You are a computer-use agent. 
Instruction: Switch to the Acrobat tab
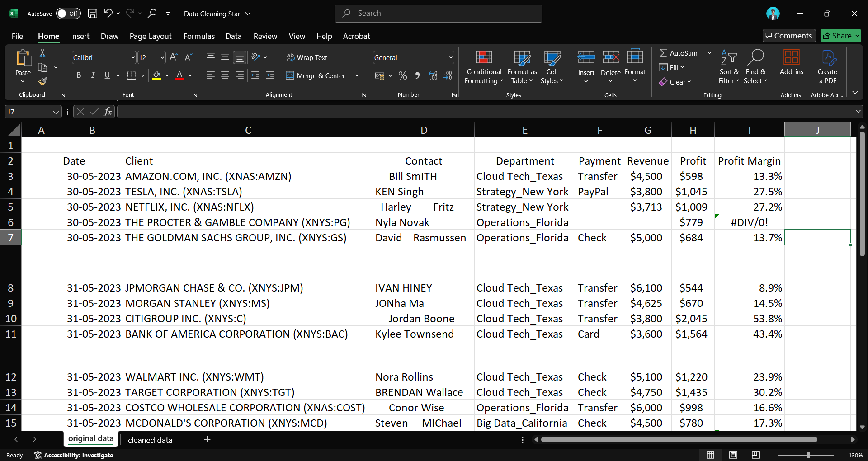point(356,36)
